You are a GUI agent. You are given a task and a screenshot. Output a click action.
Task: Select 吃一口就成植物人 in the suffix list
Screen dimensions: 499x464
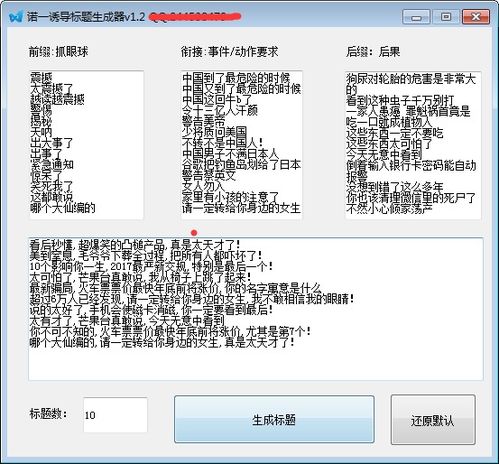tap(389, 122)
